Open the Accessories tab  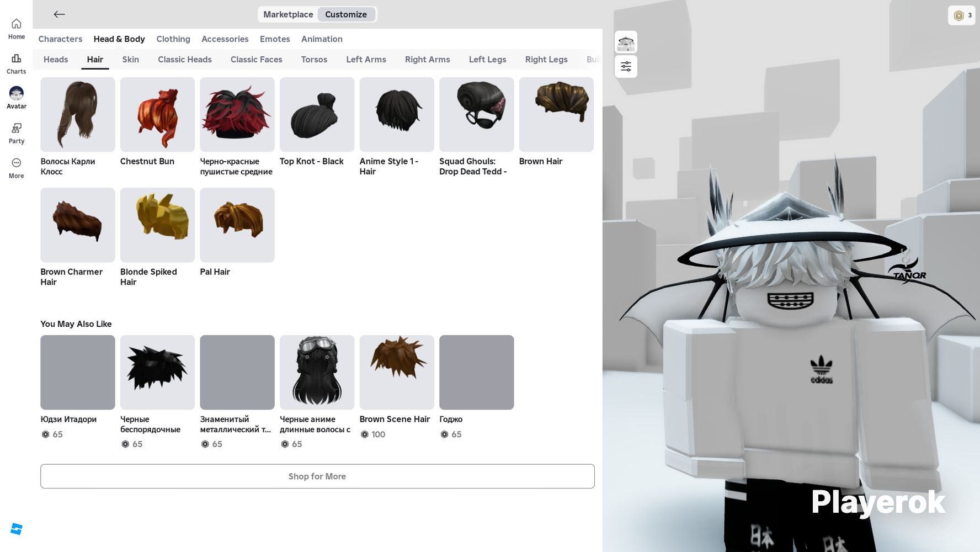225,39
